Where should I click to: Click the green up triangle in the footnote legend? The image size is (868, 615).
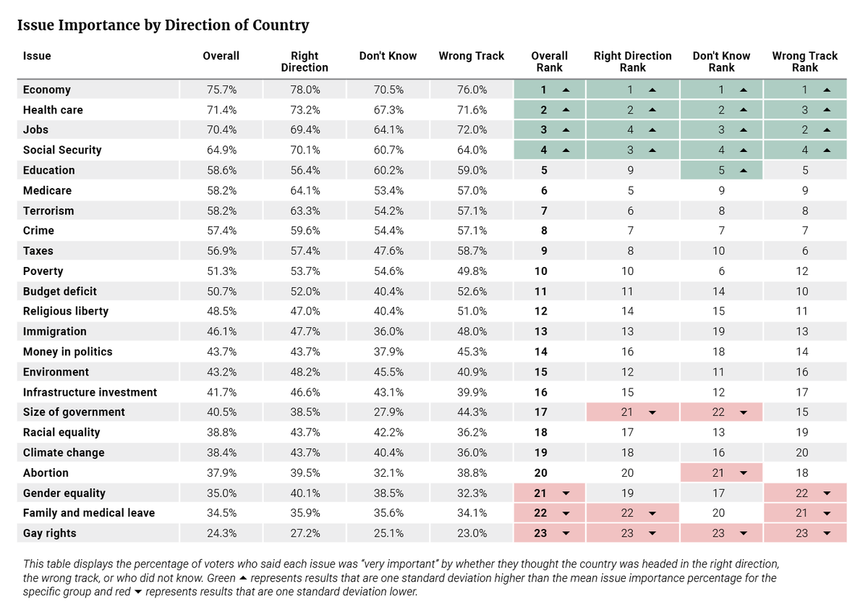[x=242, y=578]
